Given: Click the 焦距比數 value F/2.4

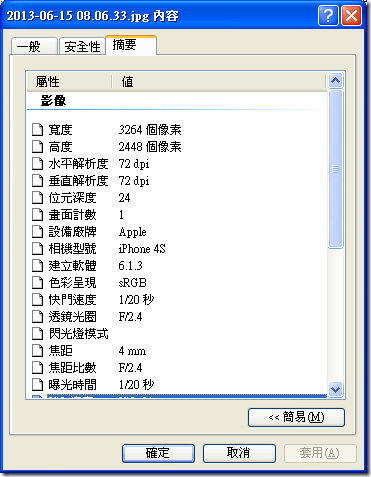Looking at the screenshot, I should (130, 368).
